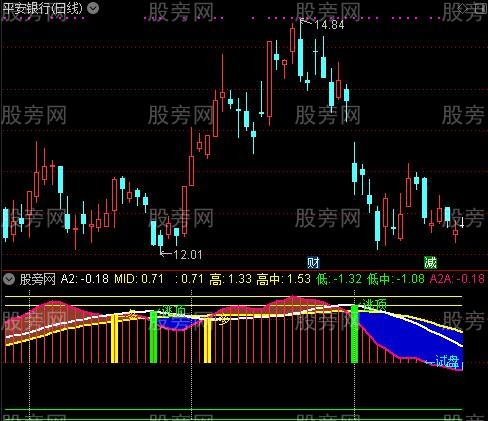The width and height of the screenshot is (488, 421).
Task: Select the leftmost yellow signal bar
Action: [x=114, y=338]
